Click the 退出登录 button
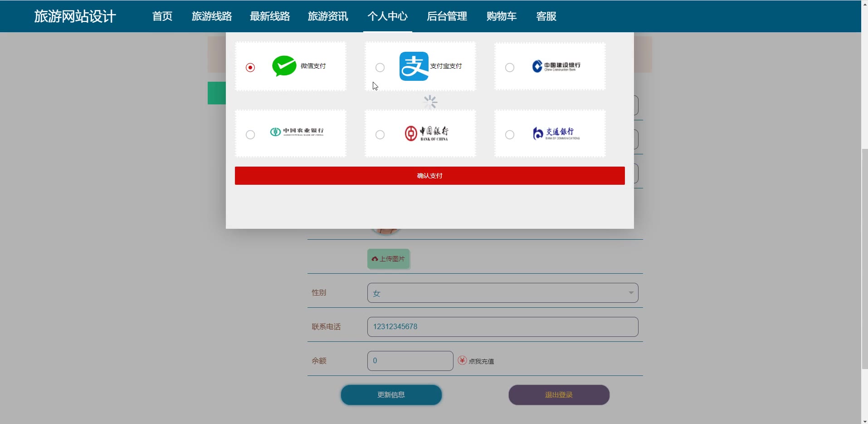 (559, 395)
